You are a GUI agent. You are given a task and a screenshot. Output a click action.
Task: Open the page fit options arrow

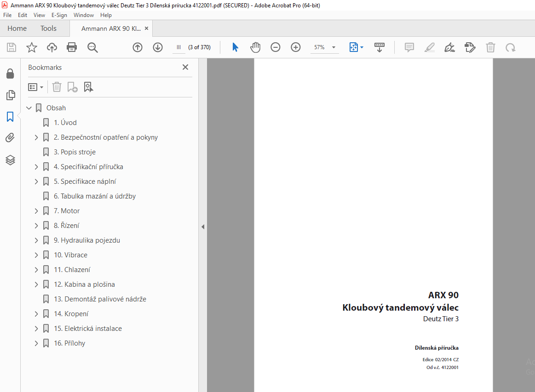pyautogui.click(x=362, y=47)
